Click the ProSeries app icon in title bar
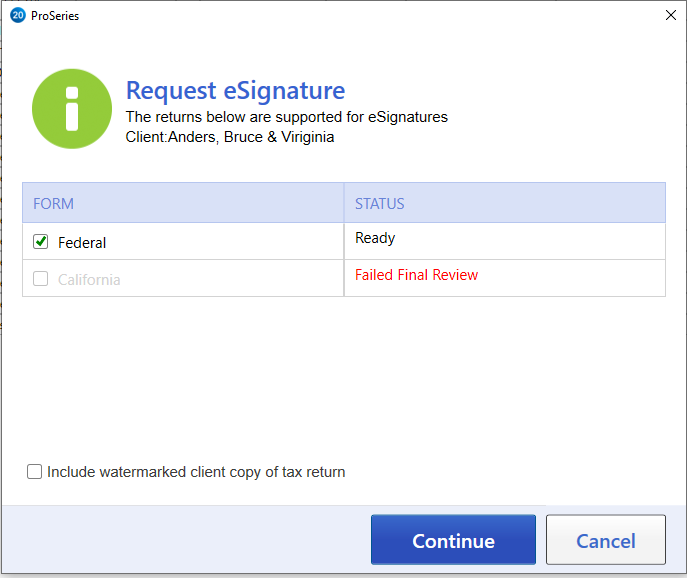The height and width of the screenshot is (578, 687). coord(17,15)
